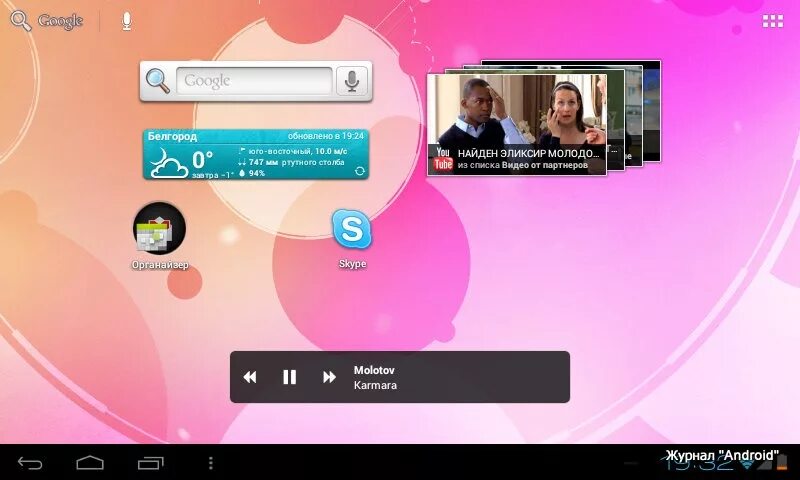Viewport: 800px width, 480px height.
Task: Pause the playing Molotov track
Action: pos(289,377)
